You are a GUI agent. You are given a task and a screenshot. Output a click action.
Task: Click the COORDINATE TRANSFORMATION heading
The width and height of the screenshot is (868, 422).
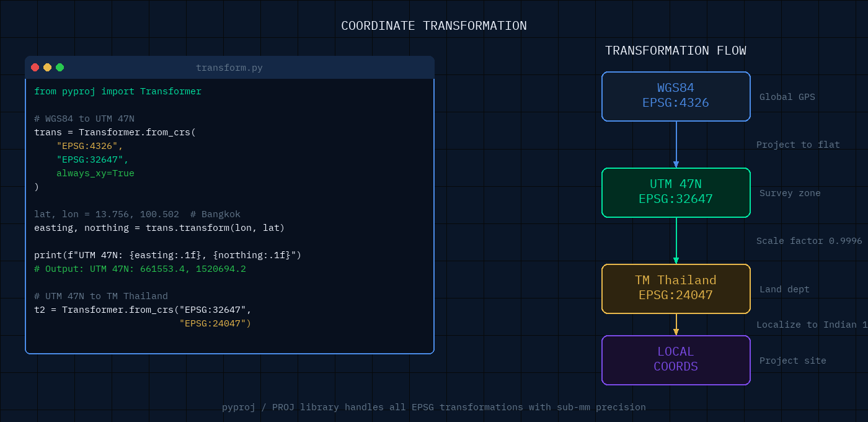(434, 26)
